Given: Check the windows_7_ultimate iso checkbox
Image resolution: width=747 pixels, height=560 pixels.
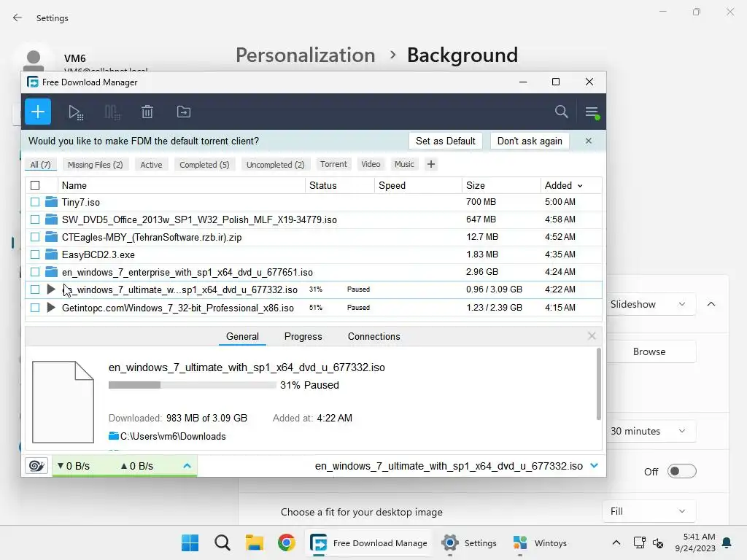Looking at the screenshot, I should point(35,289).
